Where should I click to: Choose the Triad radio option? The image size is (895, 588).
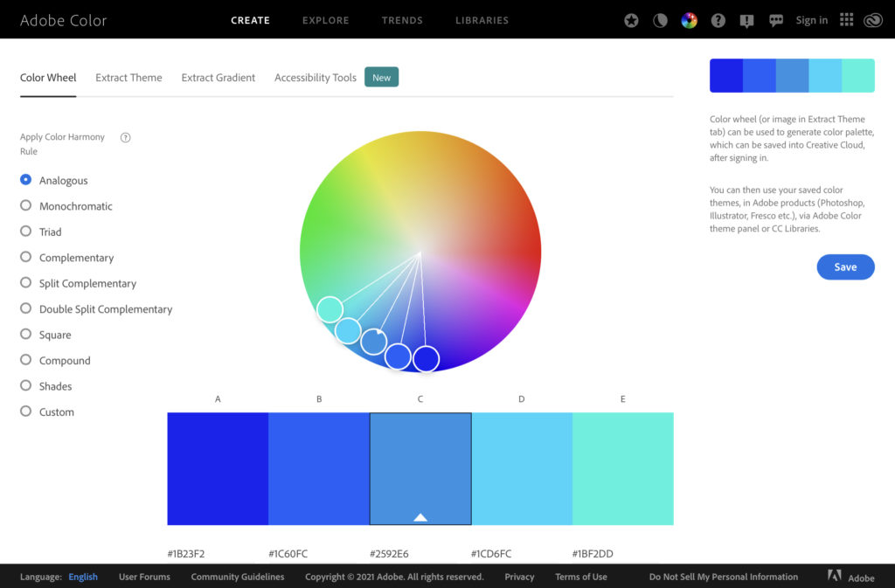click(25, 232)
